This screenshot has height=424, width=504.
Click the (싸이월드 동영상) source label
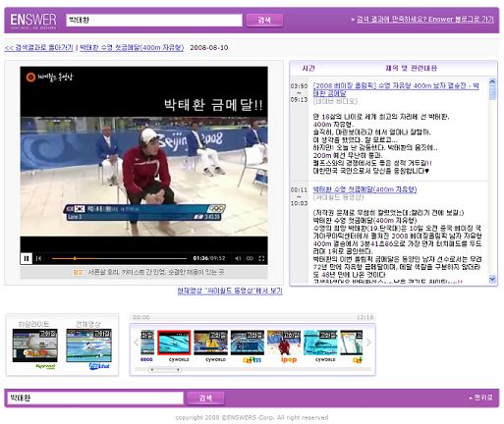point(339,197)
